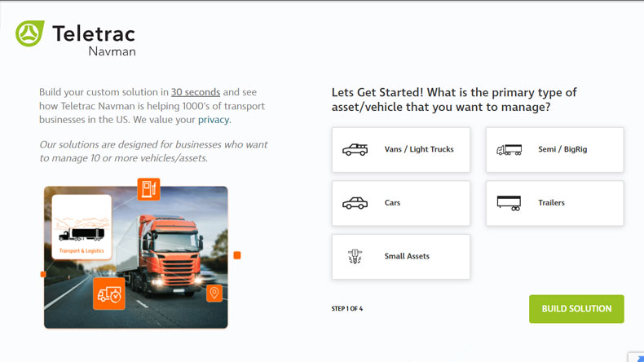The width and height of the screenshot is (644, 362).
Task: Select the 'Trailers' option label
Action: coord(551,203)
